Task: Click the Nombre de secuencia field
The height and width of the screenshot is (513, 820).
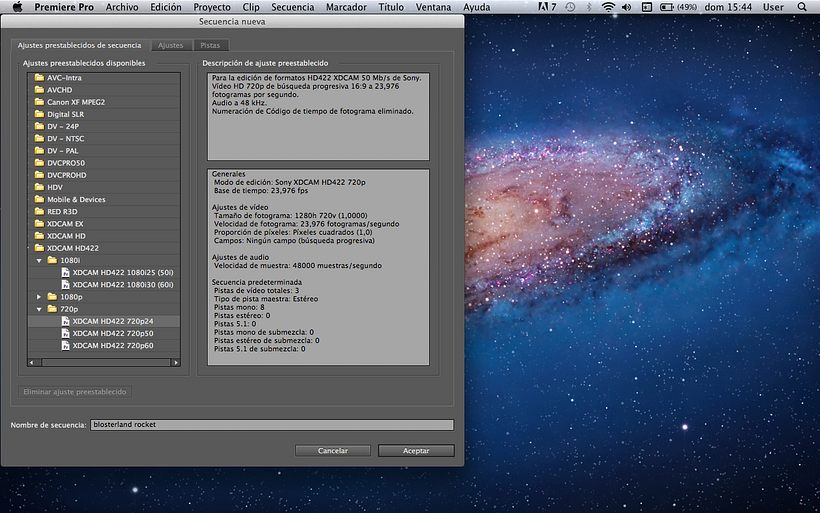Action: coord(272,425)
